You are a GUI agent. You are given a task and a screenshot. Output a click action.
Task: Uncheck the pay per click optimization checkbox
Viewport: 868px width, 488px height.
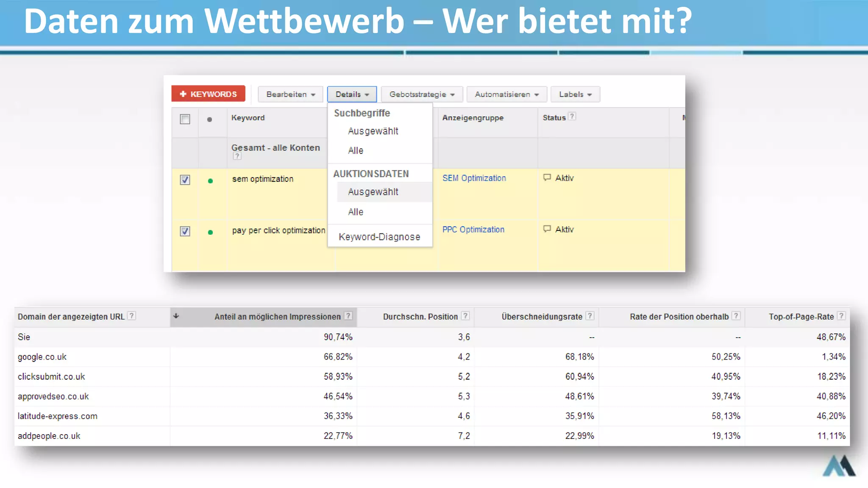[x=185, y=231]
